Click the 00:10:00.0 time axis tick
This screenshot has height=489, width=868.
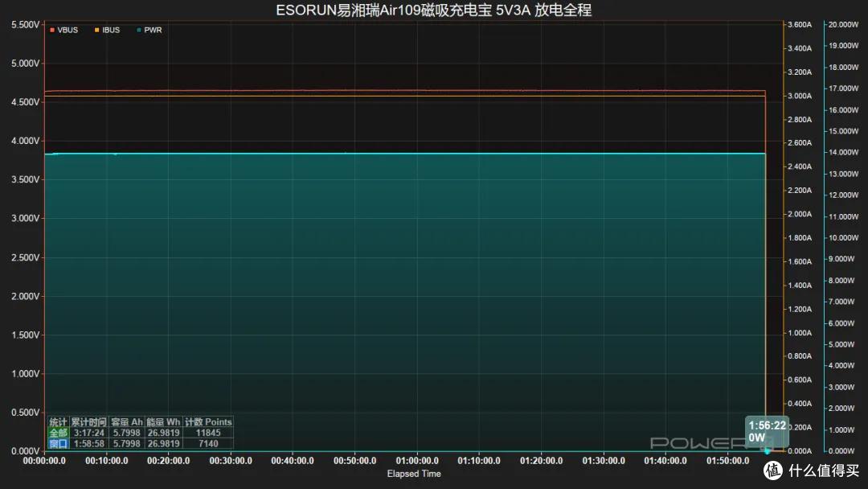[106, 461]
